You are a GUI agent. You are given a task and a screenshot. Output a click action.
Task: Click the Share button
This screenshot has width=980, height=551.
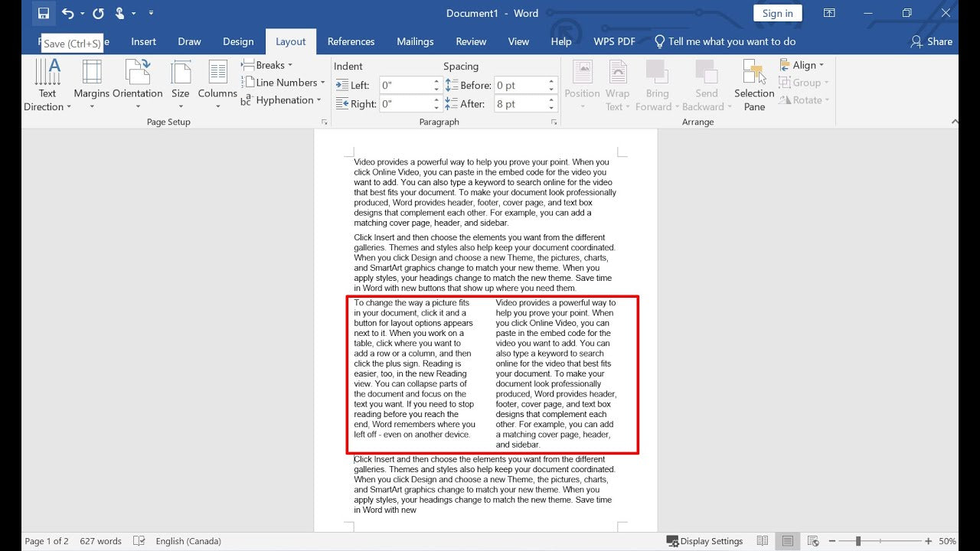pyautogui.click(x=931, y=41)
